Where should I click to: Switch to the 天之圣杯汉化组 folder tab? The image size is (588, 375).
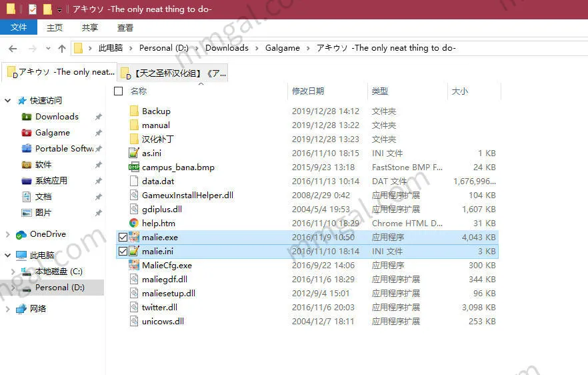point(173,73)
